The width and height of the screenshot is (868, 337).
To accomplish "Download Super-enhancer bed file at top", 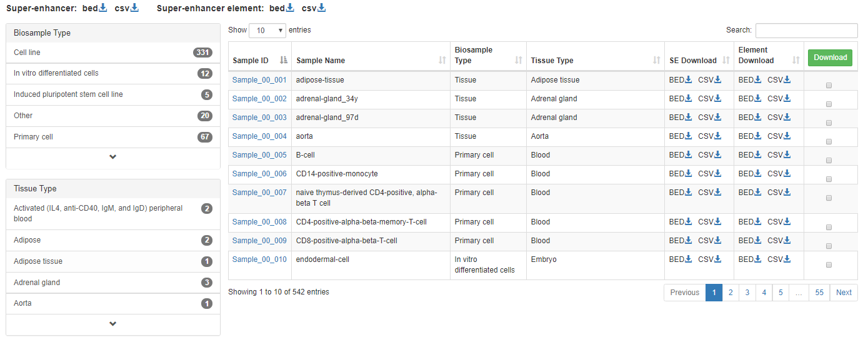I will 95,8.
